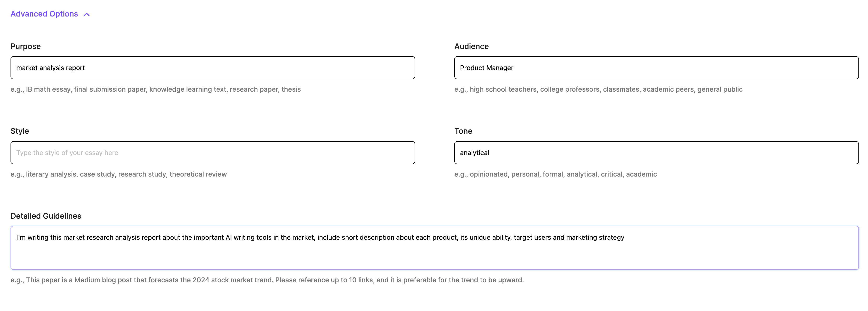Click the Audience field label

471,46
